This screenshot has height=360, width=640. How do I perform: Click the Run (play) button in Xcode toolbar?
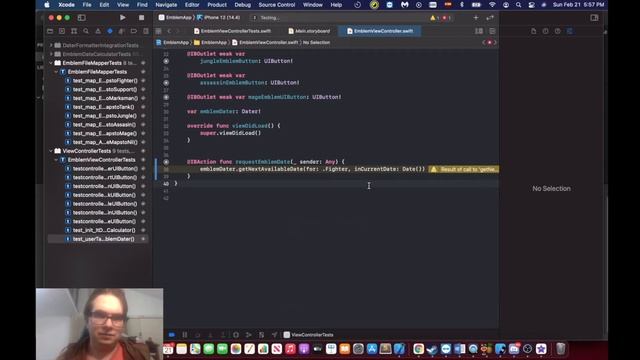click(122, 18)
